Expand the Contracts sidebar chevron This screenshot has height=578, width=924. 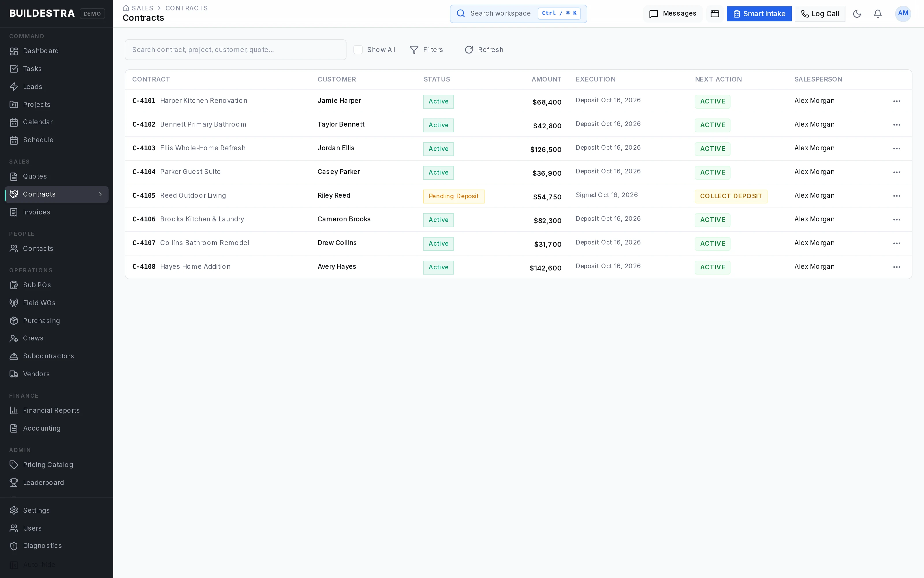[x=100, y=194]
